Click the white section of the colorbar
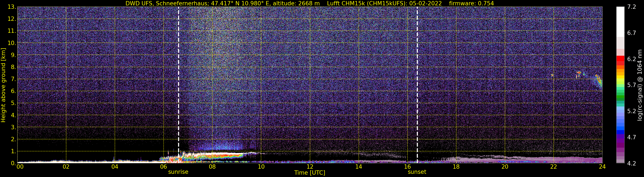 [x=620, y=22]
